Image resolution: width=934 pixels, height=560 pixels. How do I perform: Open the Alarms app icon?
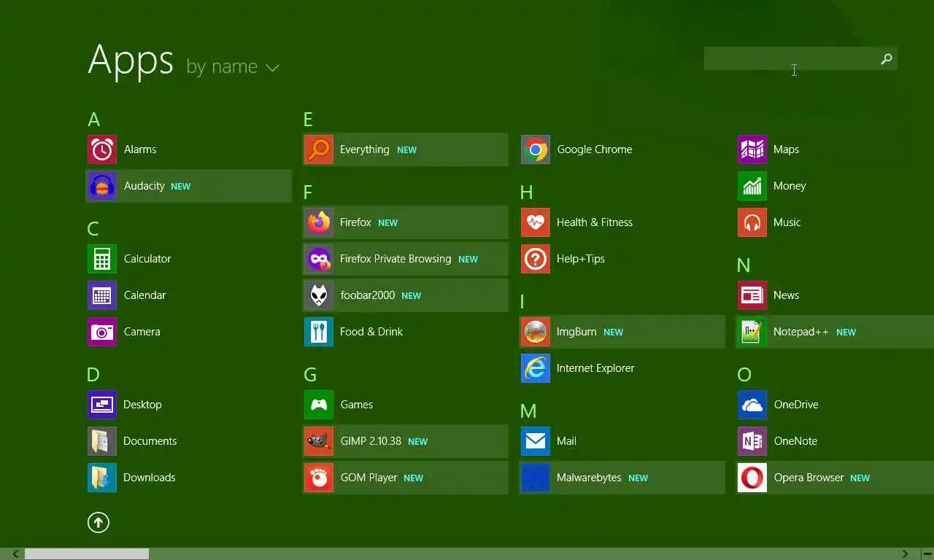tap(102, 149)
